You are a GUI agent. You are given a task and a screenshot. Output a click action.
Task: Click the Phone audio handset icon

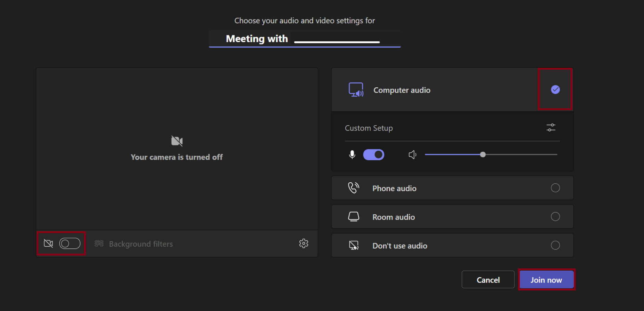click(x=354, y=188)
